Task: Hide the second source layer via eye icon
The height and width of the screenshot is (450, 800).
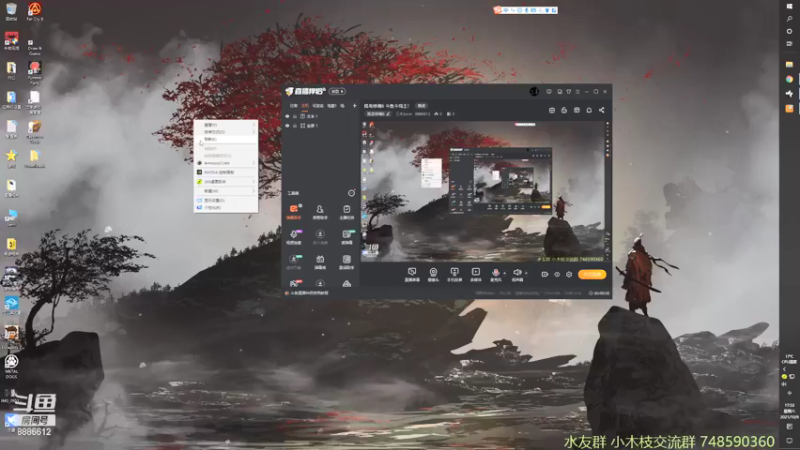Action: tap(287, 126)
